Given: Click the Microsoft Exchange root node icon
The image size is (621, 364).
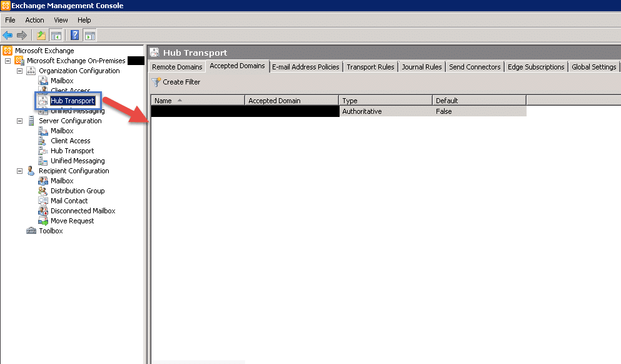Looking at the screenshot, I should 8,51.
